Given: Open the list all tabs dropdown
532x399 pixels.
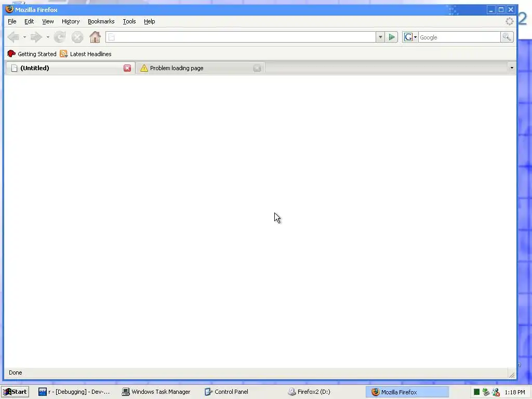Looking at the screenshot, I should click(x=512, y=68).
